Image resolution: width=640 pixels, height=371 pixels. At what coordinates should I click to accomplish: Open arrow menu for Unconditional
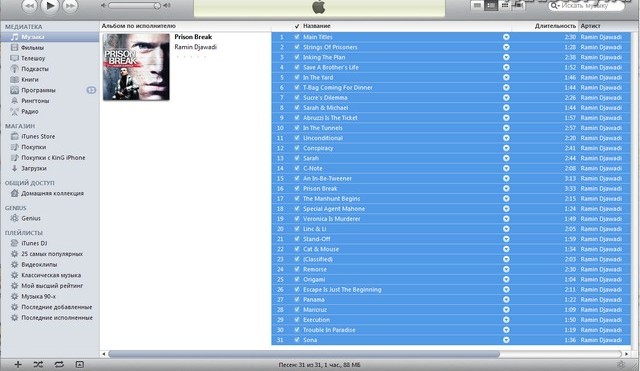[x=506, y=138]
